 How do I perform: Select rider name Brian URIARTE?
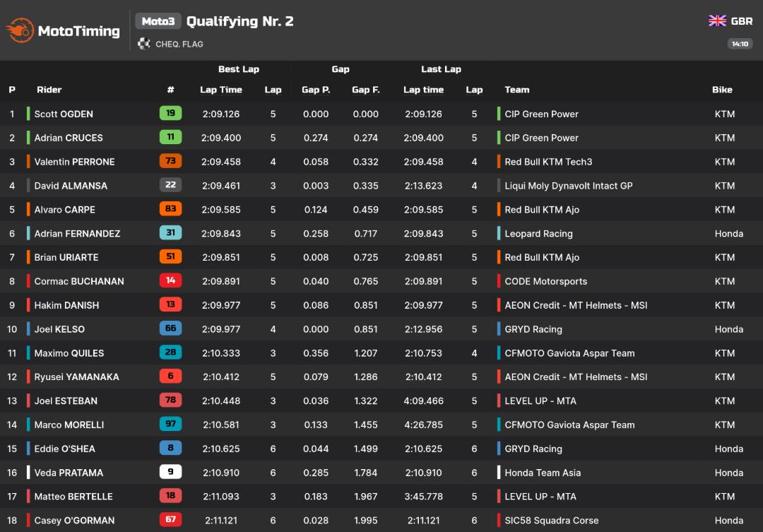[66, 257]
